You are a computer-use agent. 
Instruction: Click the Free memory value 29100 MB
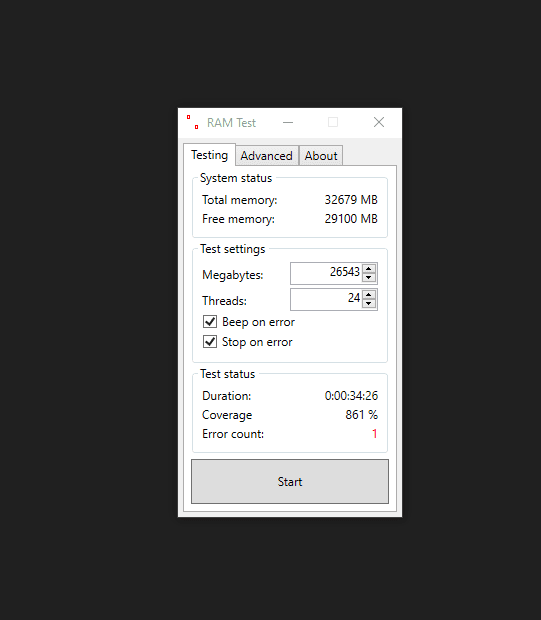351,219
